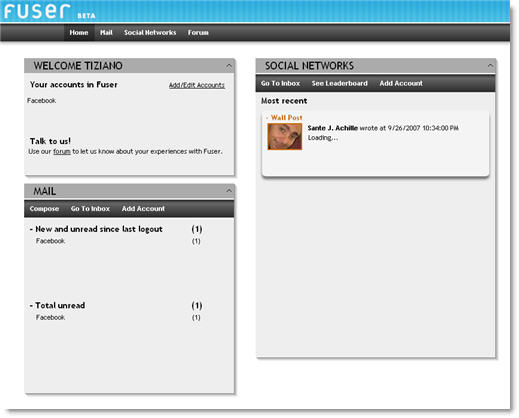519x418 pixels.
Task: Select Facebook under Your accounts in Fuser
Action: click(x=42, y=101)
